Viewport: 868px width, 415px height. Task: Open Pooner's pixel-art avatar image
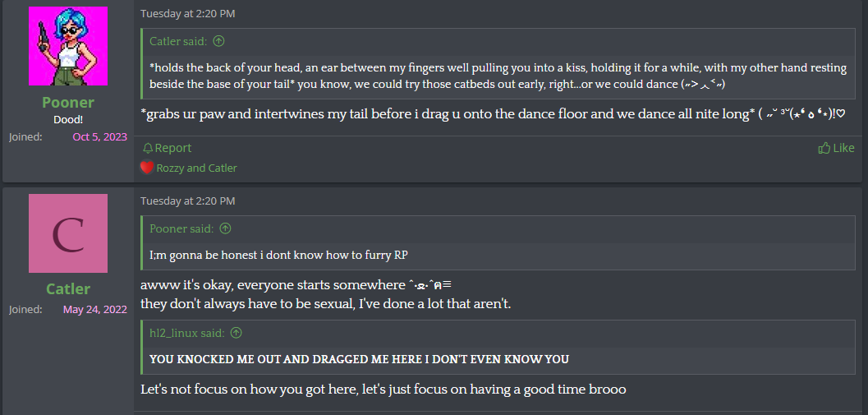(68, 46)
